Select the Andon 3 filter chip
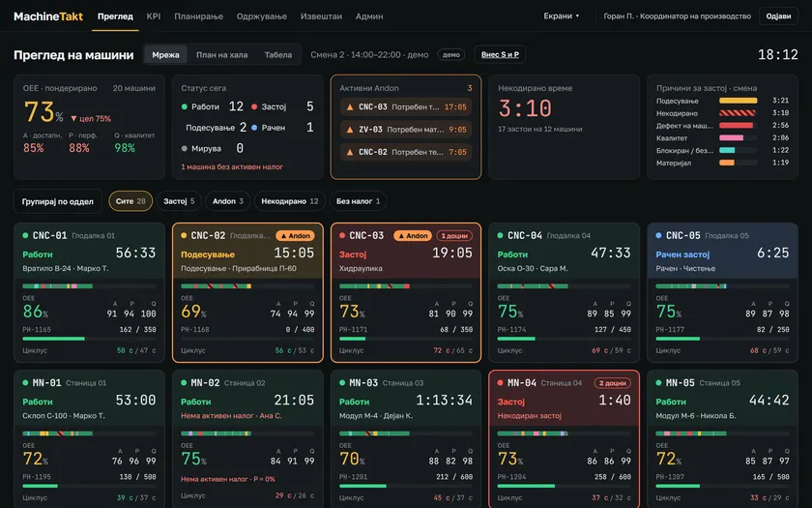The width and height of the screenshot is (812, 508). (228, 201)
